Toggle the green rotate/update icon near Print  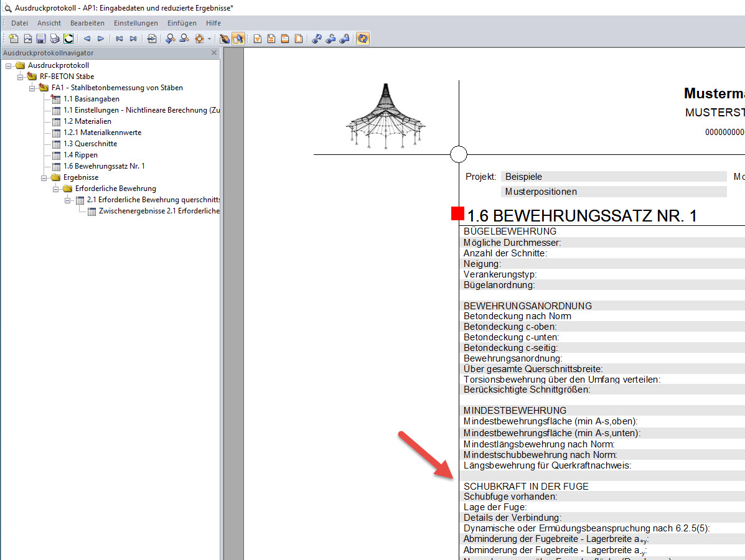pyautogui.click(x=68, y=38)
